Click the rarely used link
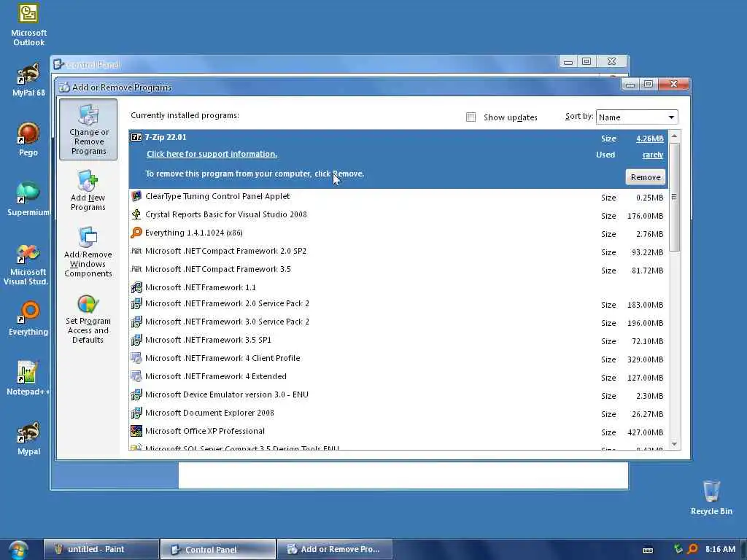Image resolution: width=747 pixels, height=560 pixels. [x=653, y=155]
